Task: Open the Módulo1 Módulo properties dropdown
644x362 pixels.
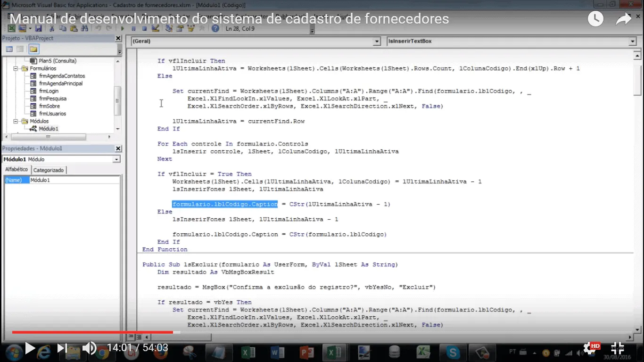Action: [x=116, y=159]
